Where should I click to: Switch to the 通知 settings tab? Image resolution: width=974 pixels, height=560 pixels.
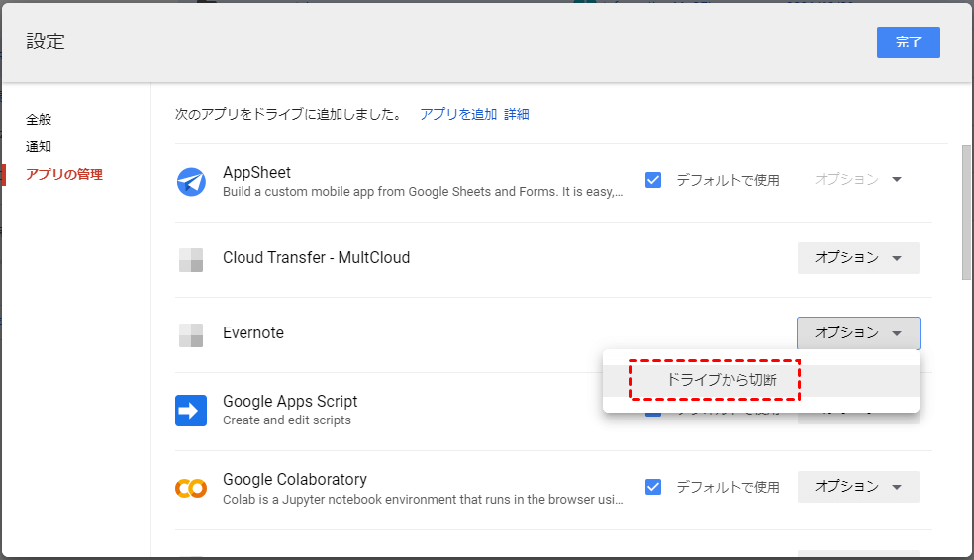[39, 147]
